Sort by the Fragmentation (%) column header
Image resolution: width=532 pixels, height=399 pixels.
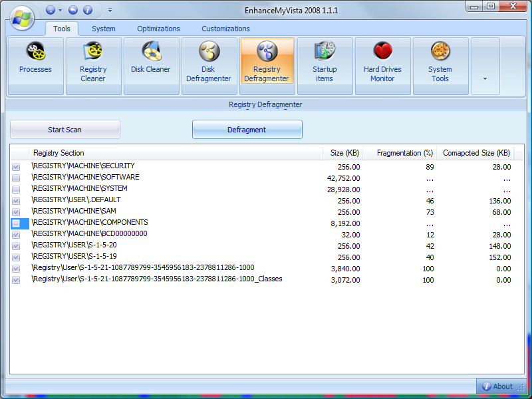pos(400,153)
